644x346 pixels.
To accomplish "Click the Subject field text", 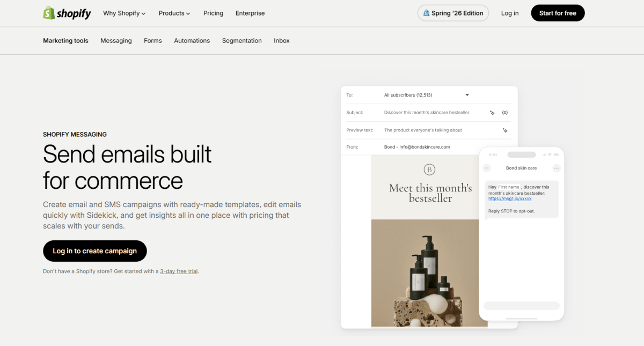I will (427, 113).
